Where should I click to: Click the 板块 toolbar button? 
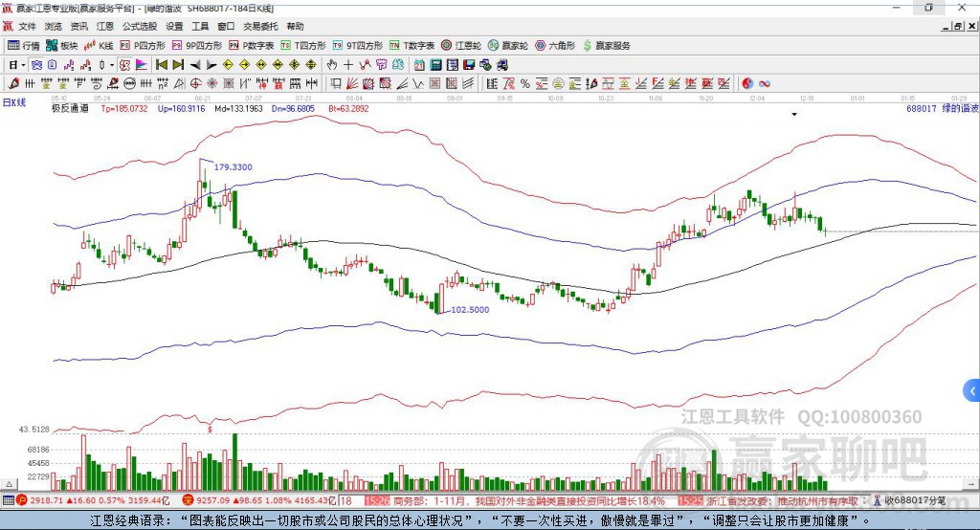coord(62,46)
